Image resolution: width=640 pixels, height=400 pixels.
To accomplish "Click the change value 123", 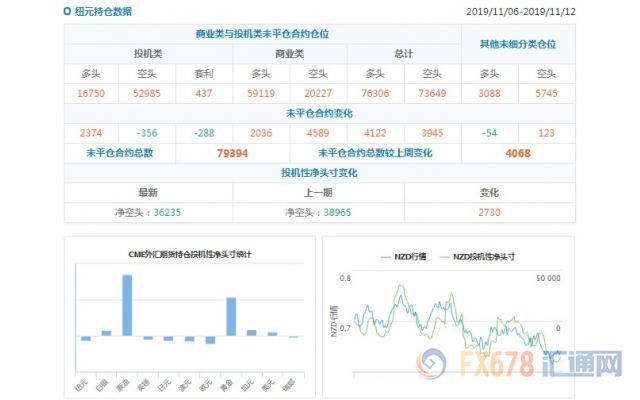I will click(x=547, y=133).
